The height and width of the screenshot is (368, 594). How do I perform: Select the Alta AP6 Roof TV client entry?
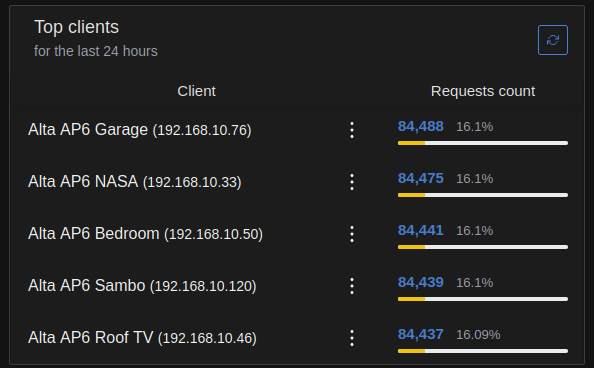tap(142, 337)
